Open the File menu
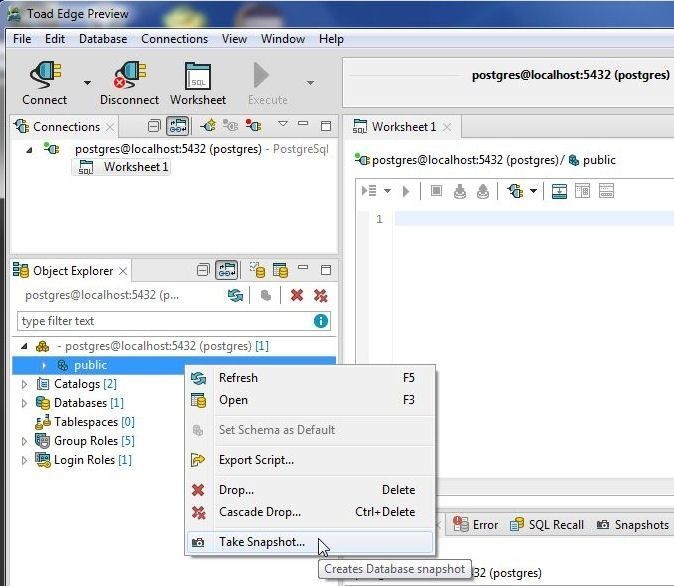This screenshot has width=674, height=586. 22,39
